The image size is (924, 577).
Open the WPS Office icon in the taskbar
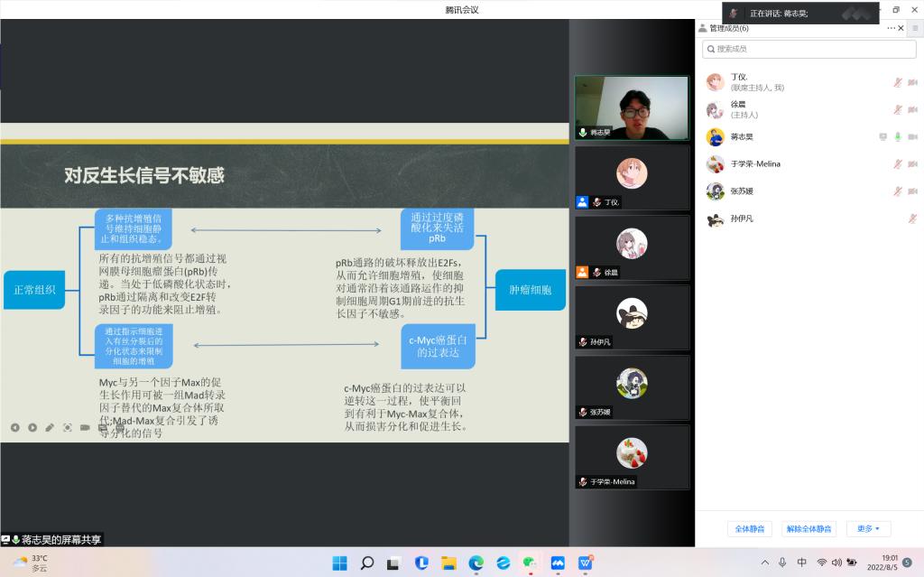coord(586,563)
